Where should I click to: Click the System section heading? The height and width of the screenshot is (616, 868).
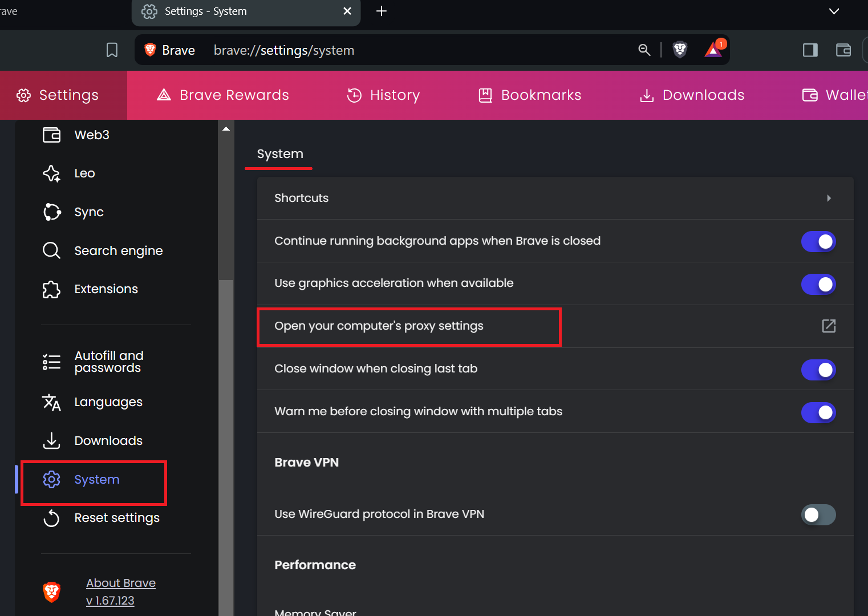[x=280, y=154]
